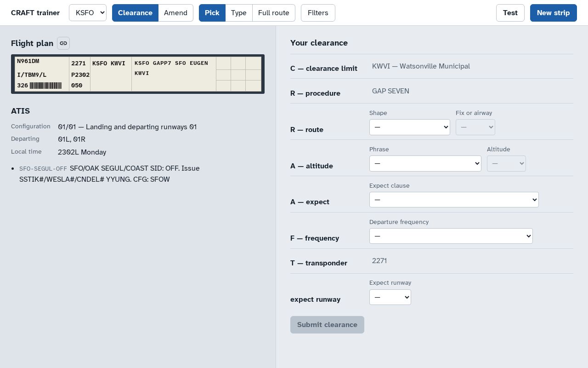This screenshot has height=368, width=588.
Task: Open the route Shape dropdown
Action: tap(409, 127)
